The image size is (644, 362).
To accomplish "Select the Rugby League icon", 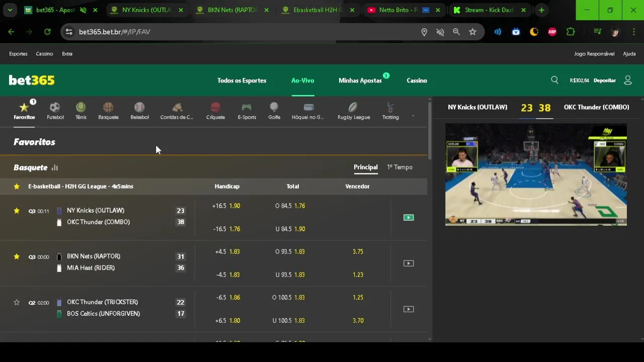I will [354, 111].
